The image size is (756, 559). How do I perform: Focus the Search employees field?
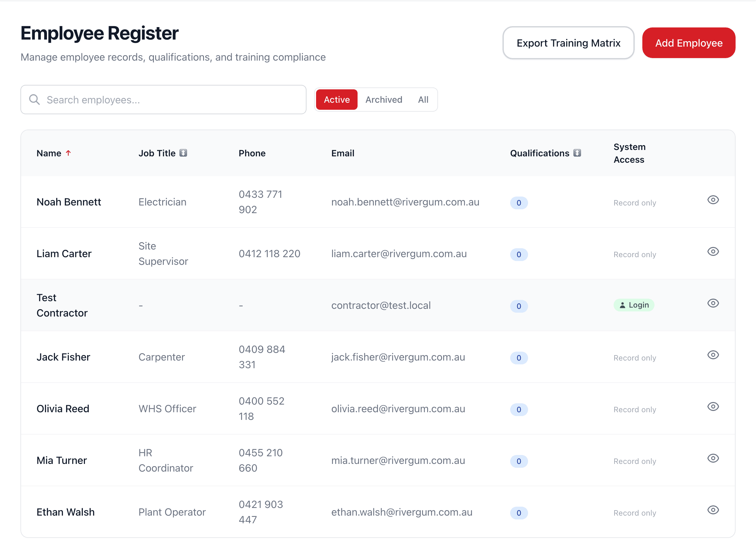coord(163,100)
